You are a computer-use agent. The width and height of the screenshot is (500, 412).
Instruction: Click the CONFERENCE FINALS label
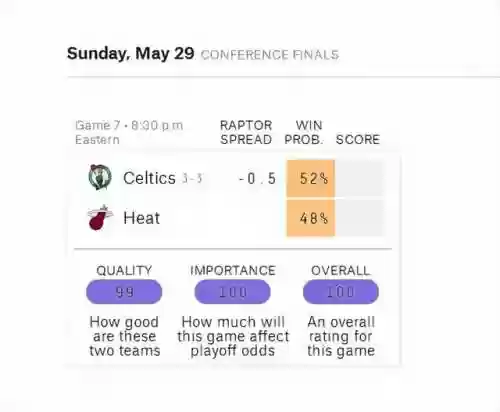click(270, 55)
